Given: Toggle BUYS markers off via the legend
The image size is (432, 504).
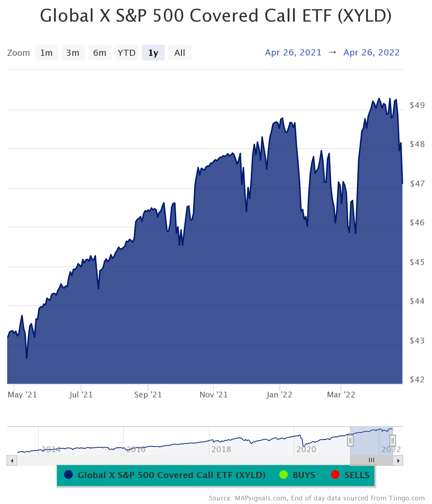Looking at the screenshot, I should point(302,475).
